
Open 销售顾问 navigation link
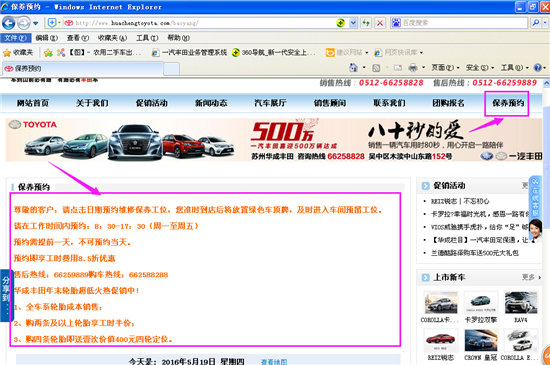tap(330, 103)
